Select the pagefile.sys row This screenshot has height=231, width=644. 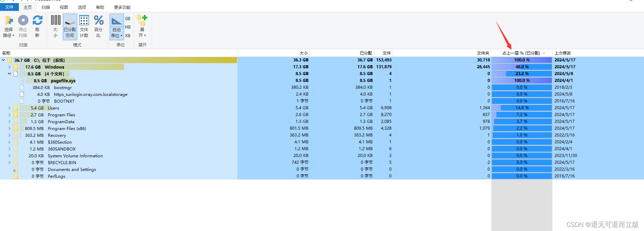pyautogui.click(x=322, y=81)
